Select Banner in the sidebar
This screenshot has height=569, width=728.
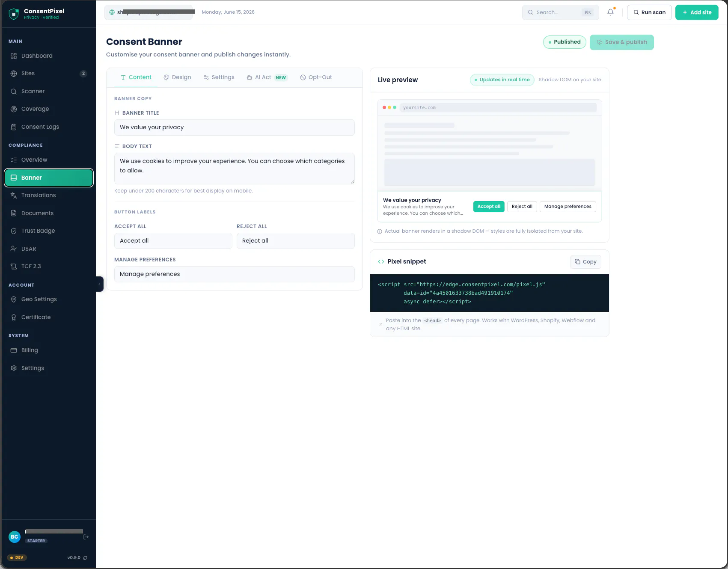click(48, 178)
